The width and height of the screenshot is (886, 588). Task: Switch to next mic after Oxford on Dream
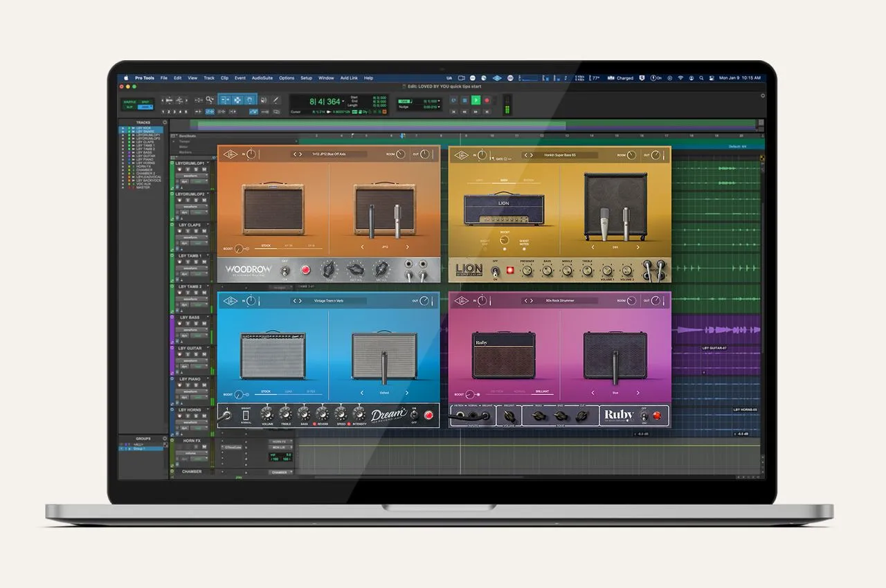(407, 394)
